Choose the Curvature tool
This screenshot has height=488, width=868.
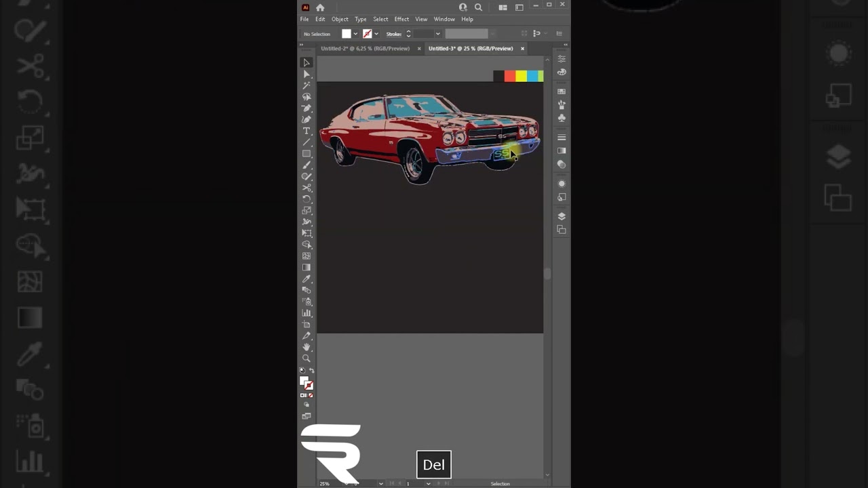click(x=307, y=120)
